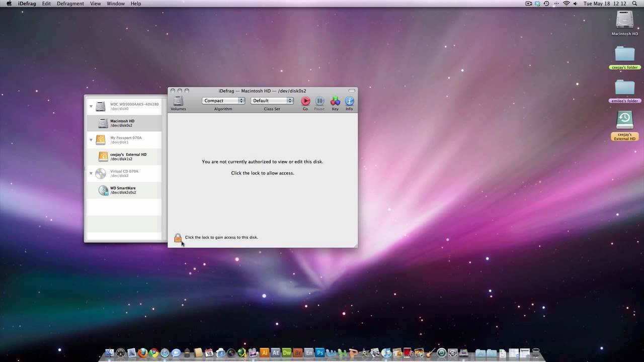The image size is (644, 362).
Task: Select WD SmartWare volume
Action: [x=123, y=190]
